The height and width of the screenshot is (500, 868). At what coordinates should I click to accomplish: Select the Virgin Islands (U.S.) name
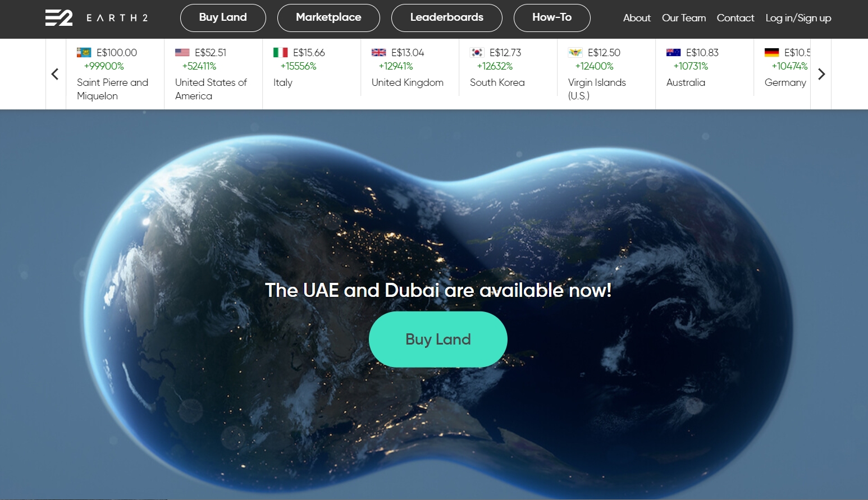coord(597,89)
